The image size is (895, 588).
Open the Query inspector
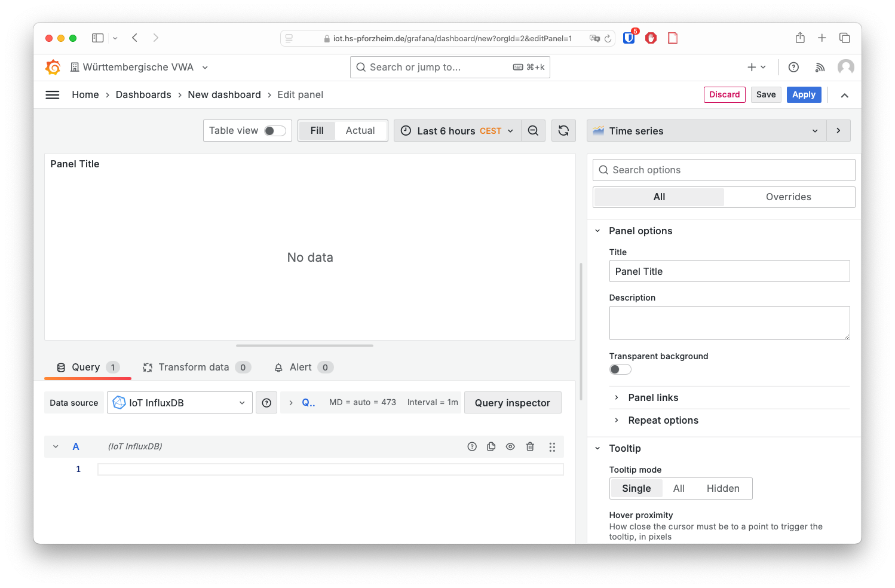coord(513,402)
